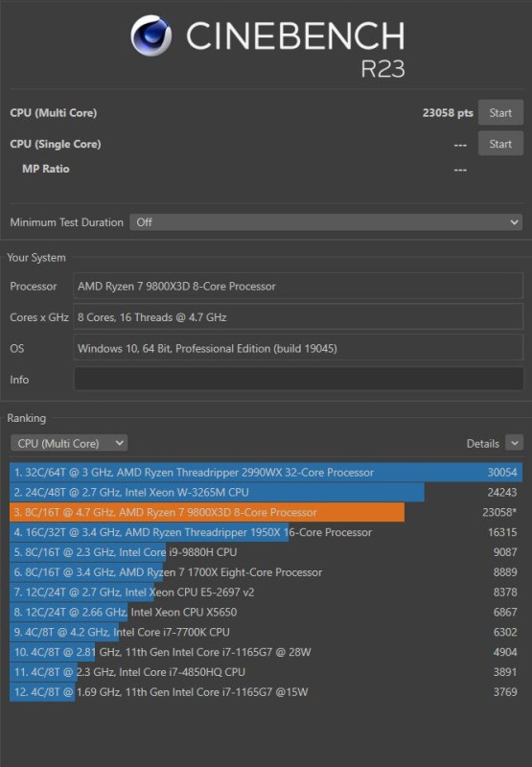Click the Info text field
Viewport: 532px width, 767px height.
[x=298, y=379]
